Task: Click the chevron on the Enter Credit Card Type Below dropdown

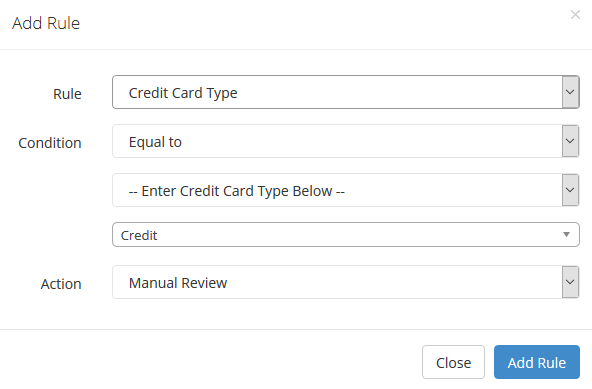Action: 570,190
